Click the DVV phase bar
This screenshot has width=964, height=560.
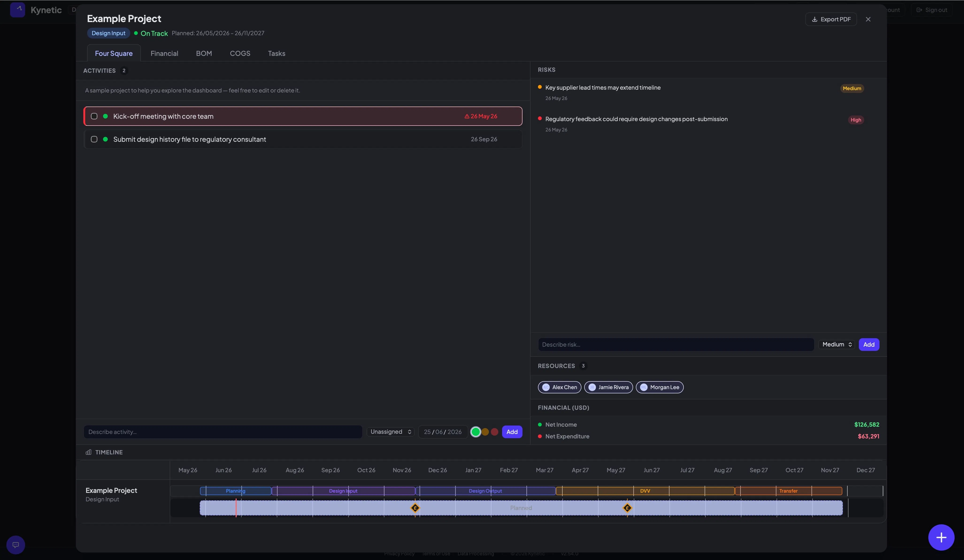coord(645,491)
